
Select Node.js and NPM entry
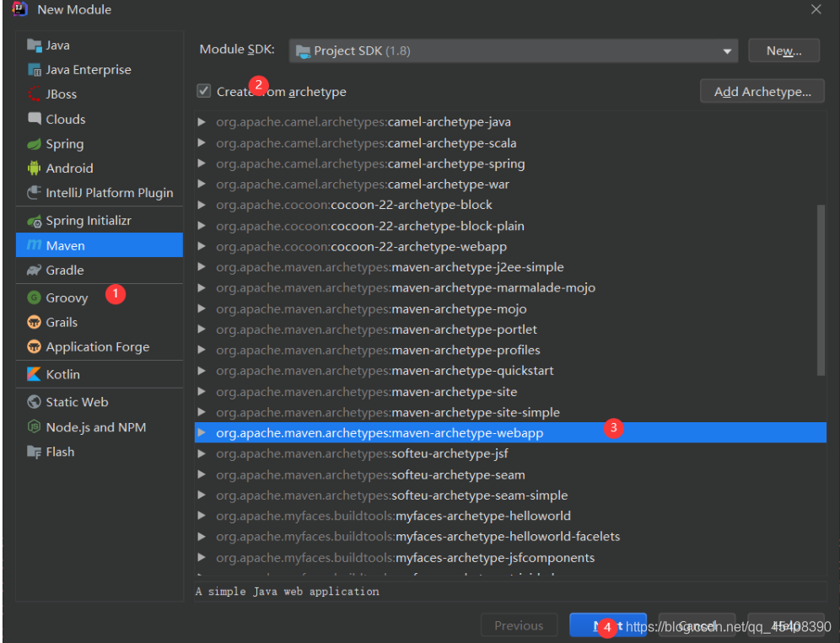[100, 427]
